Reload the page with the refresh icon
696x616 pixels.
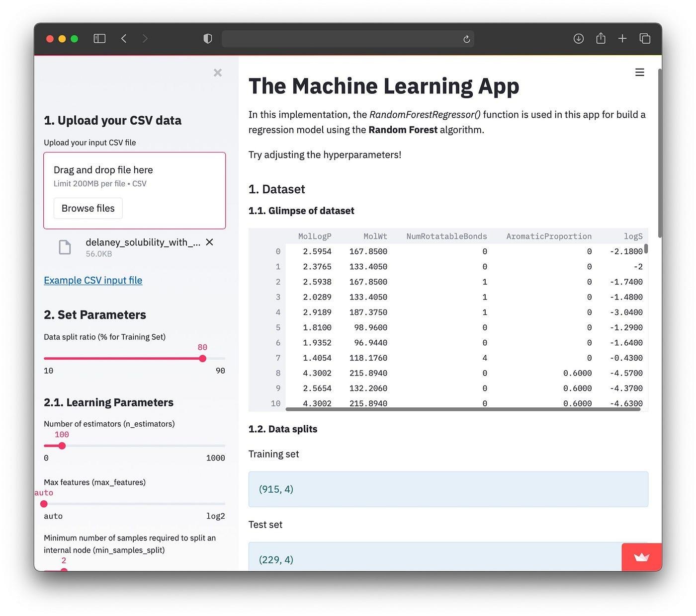coord(466,39)
